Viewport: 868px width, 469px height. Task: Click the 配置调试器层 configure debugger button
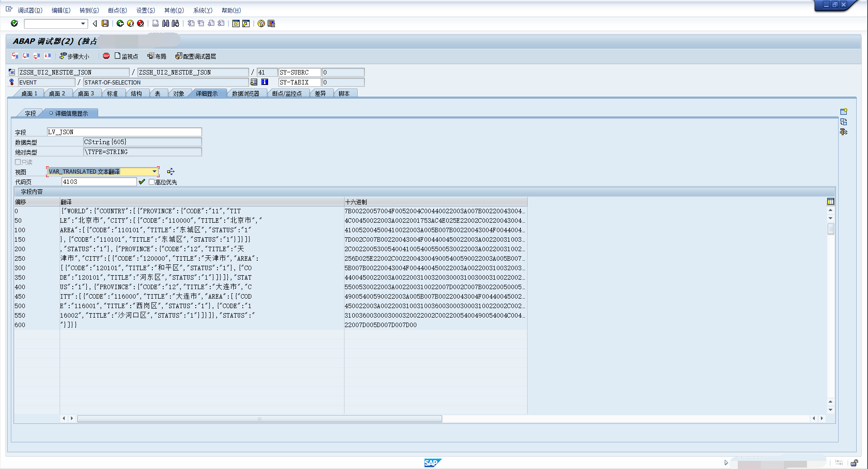(196, 56)
